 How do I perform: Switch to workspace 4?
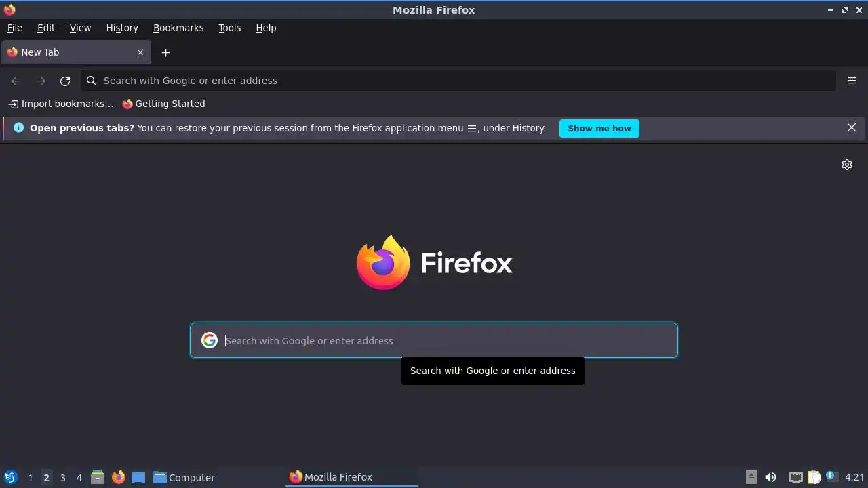(x=79, y=478)
